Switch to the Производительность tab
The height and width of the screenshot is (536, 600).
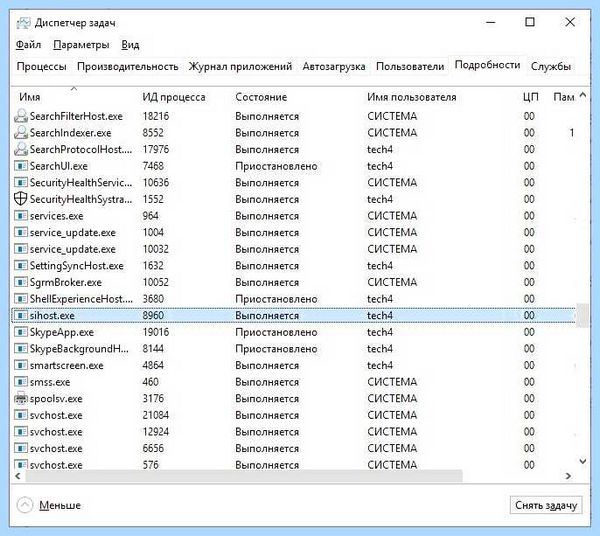tap(128, 67)
